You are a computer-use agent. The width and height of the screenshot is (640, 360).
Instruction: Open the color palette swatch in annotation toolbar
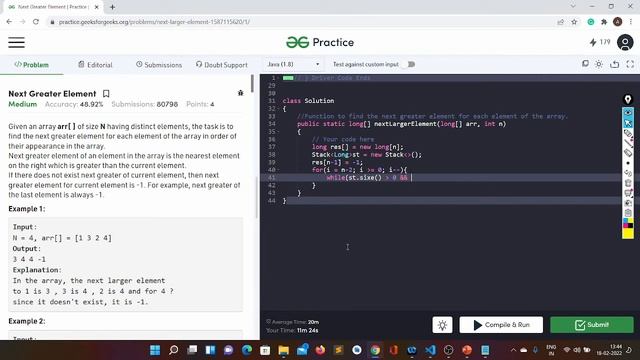628,223
